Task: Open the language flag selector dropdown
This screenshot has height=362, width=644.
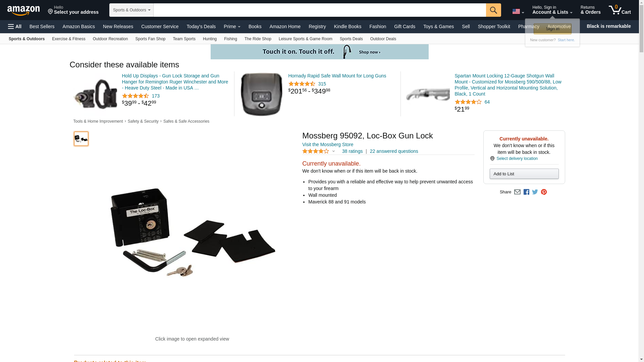Action: pyautogui.click(x=518, y=11)
